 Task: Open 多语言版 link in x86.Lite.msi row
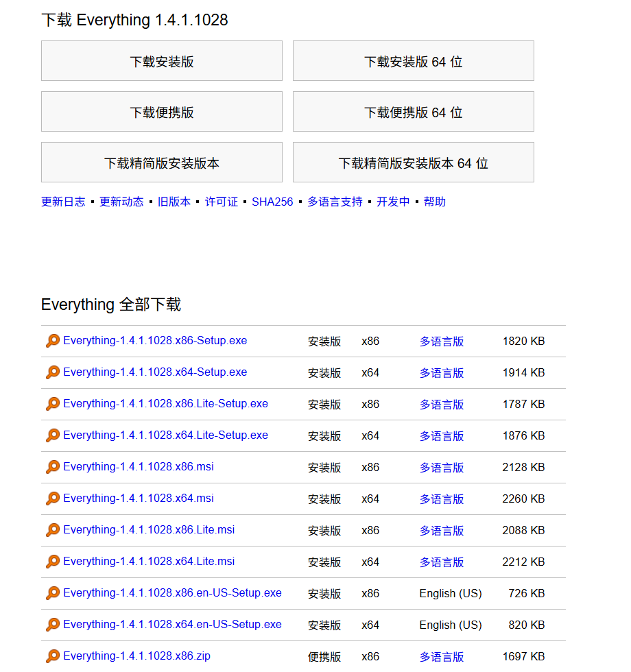click(442, 531)
